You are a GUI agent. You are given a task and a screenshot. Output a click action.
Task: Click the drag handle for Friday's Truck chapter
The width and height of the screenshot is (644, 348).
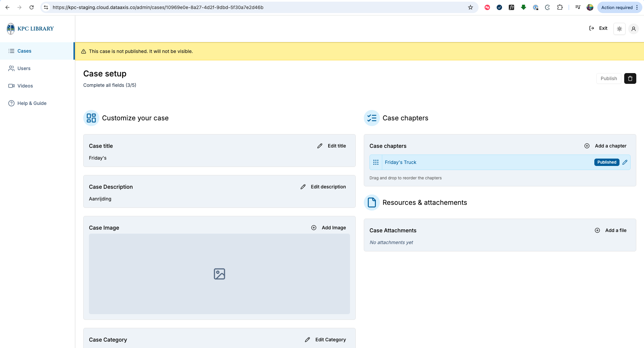click(x=376, y=162)
